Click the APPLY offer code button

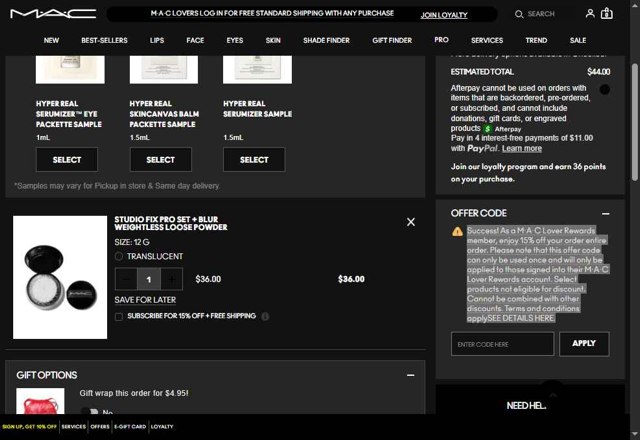coord(584,344)
